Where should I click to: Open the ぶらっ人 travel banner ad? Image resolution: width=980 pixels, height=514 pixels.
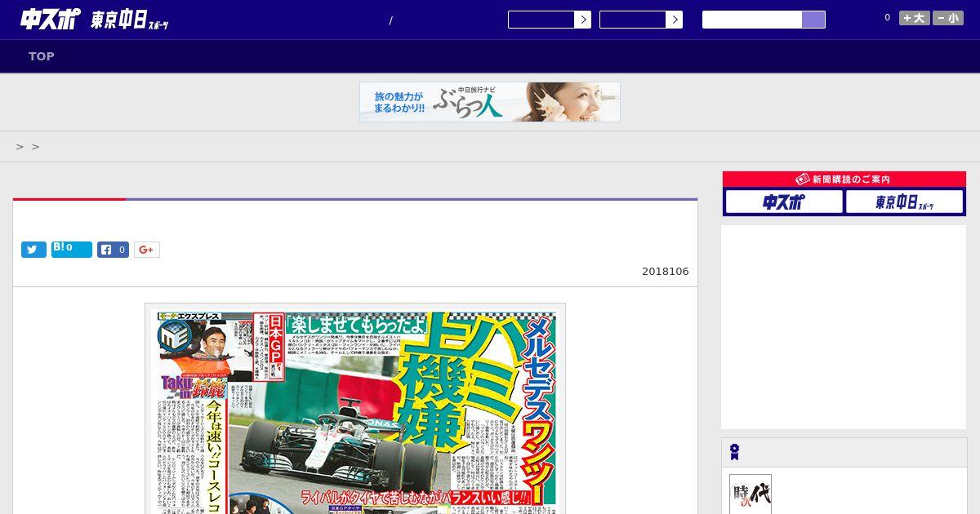pos(490,102)
